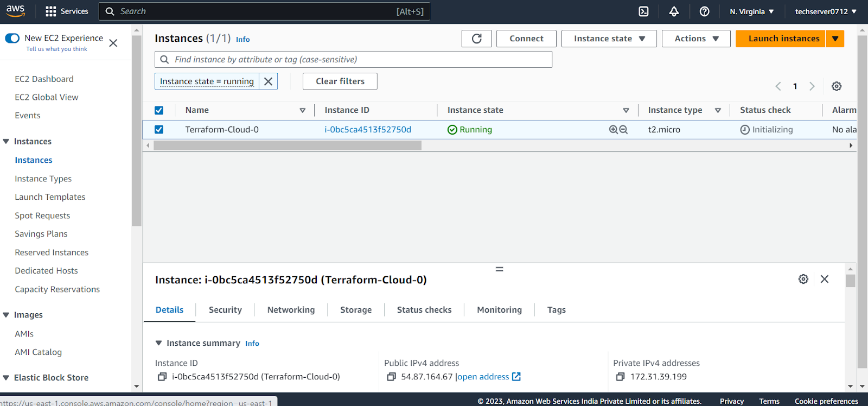Select the Details tab
The width and height of the screenshot is (868, 406).
click(169, 310)
